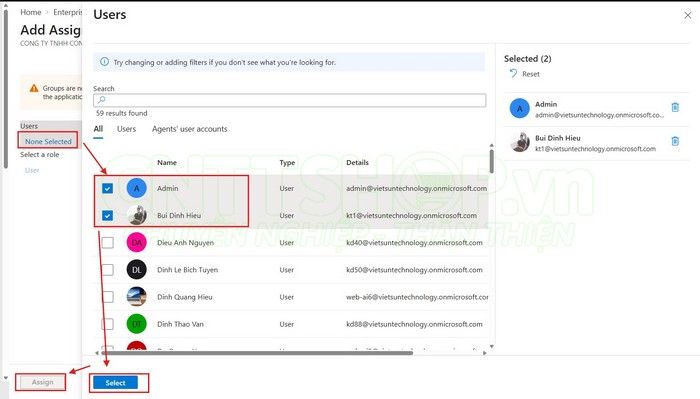The image size is (700, 399).
Task: Click the Selected (2) heading
Action: coord(528,58)
